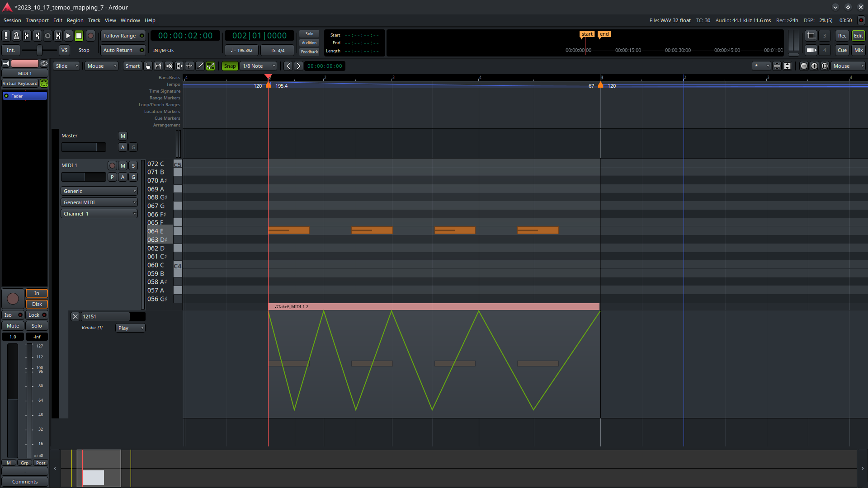Click the Solo button in transport
This screenshot has height=488, width=868.
(x=309, y=33)
